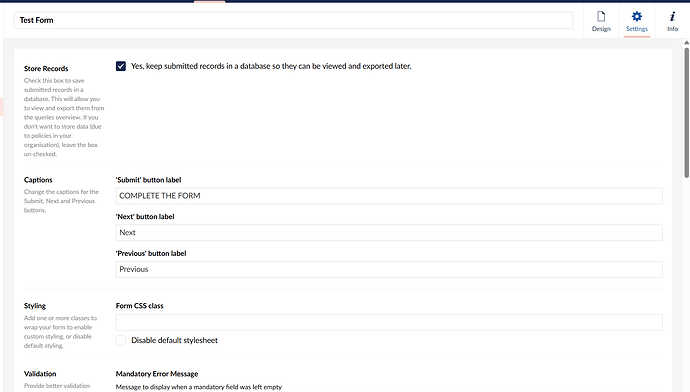This screenshot has height=392, width=690.
Task: Click the 'Disable default stylesheet' label text
Action: coord(174,340)
